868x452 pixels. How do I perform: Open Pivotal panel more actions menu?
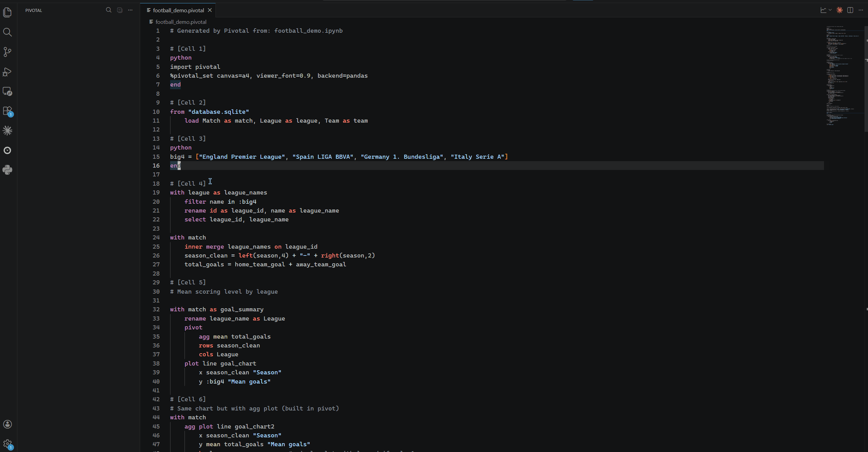tap(130, 10)
